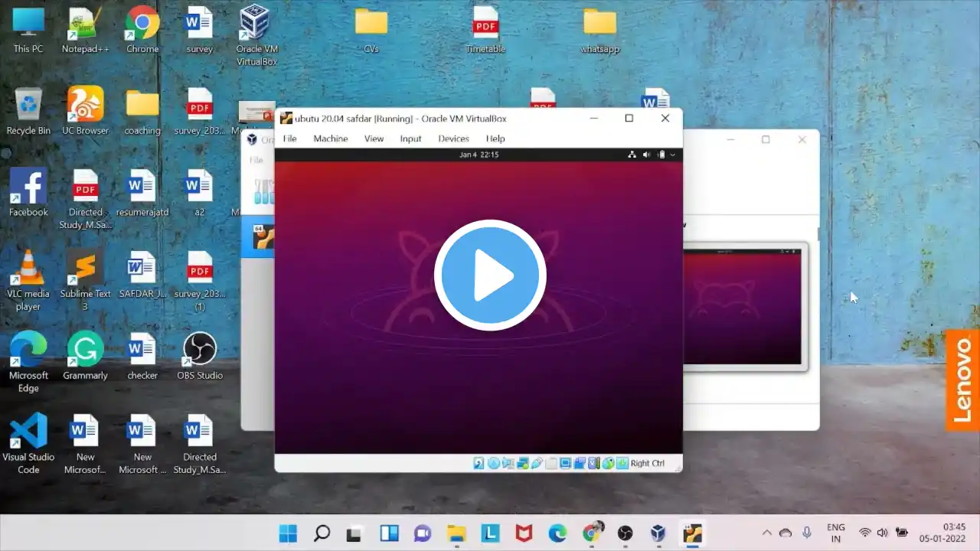
Task: Click the McAfee icon on the taskbar
Action: pos(524,533)
